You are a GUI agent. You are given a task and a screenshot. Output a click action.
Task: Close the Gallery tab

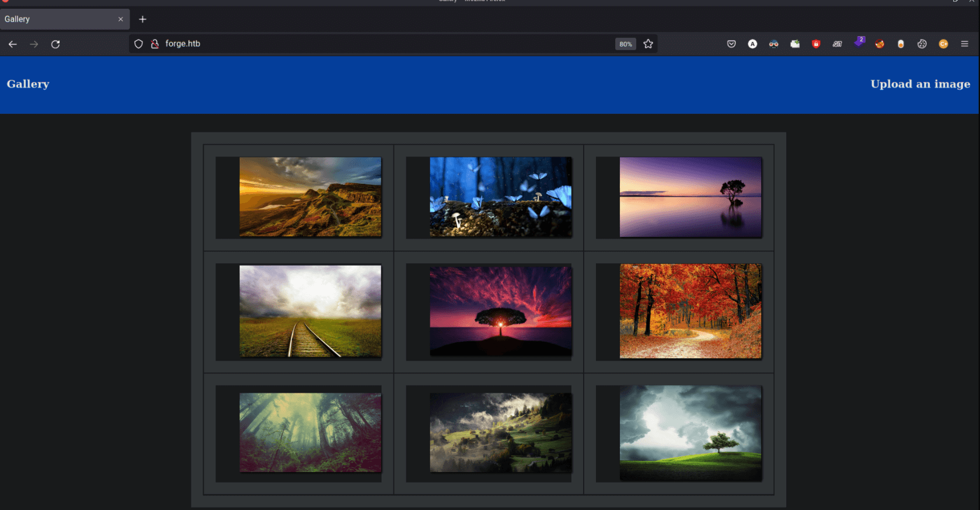pyautogui.click(x=121, y=19)
